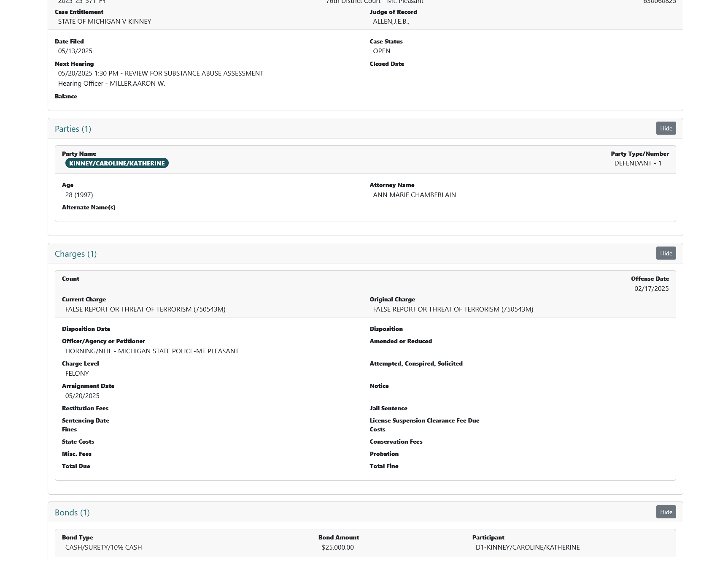The height and width of the screenshot is (561, 728).
Task: Select date filed value 05/13/2025
Action: (x=75, y=51)
